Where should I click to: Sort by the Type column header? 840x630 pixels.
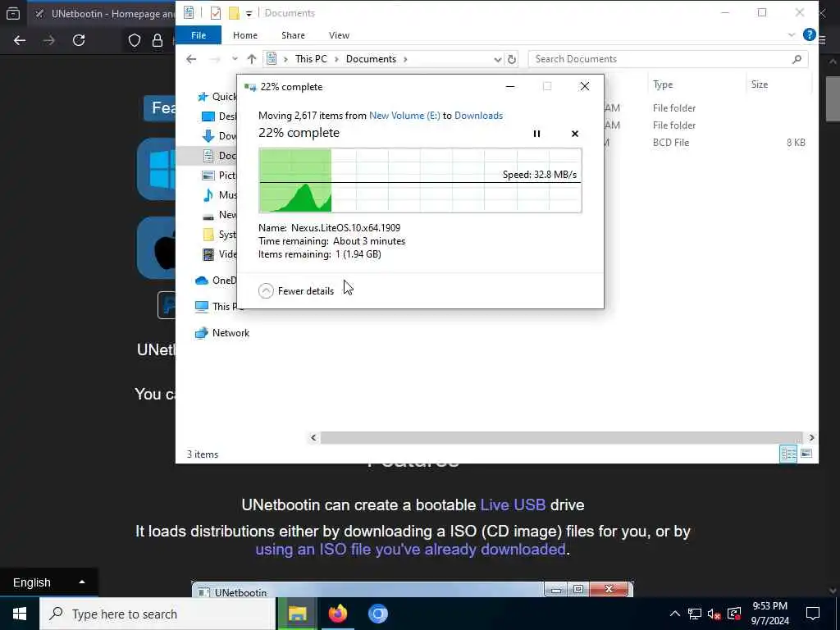pyautogui.click(x=663, y=84)
